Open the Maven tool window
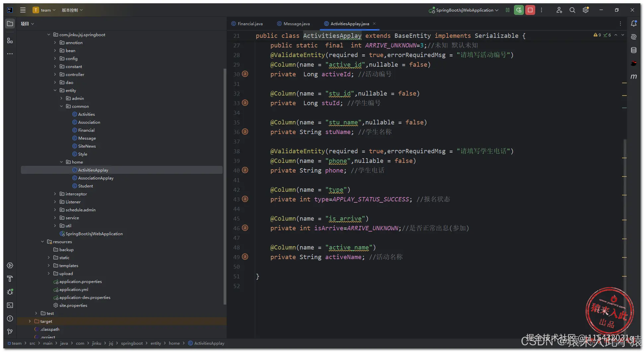 634,77
